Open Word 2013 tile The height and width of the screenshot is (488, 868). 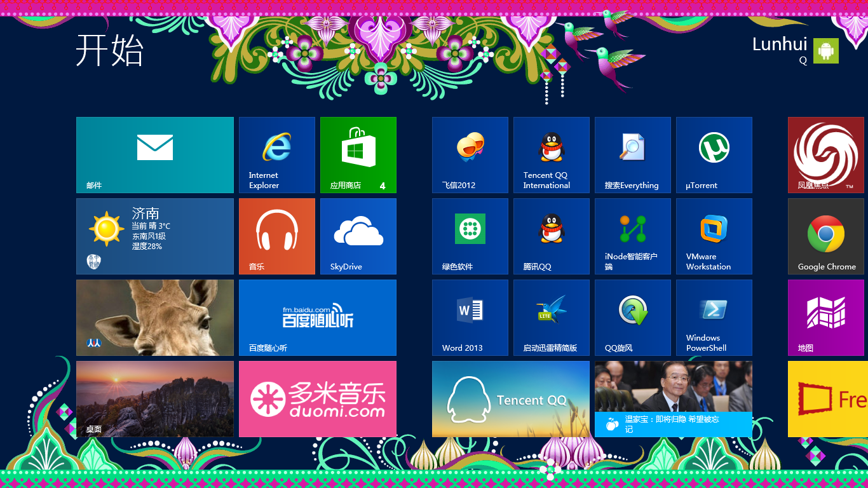pos(470,317)
